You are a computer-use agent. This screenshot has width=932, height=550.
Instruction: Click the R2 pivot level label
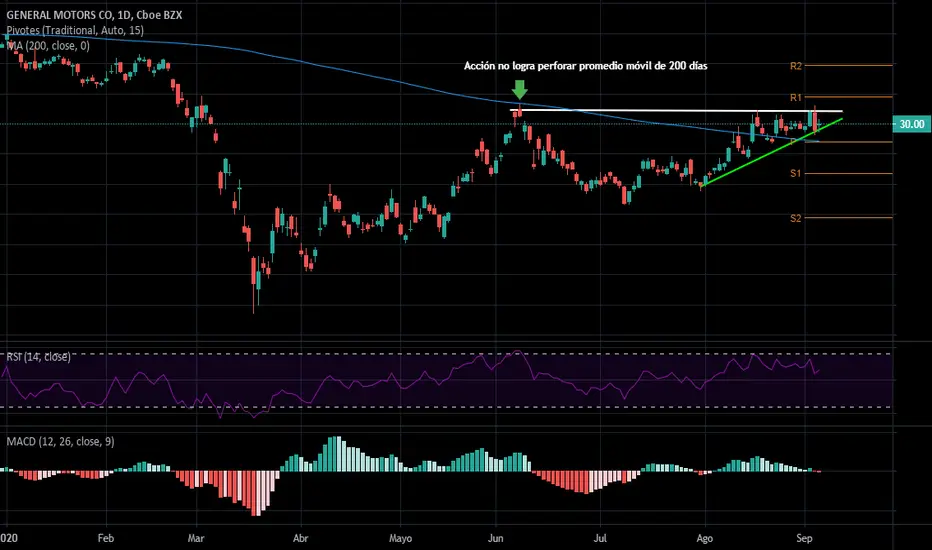click(x=796, y=66)
